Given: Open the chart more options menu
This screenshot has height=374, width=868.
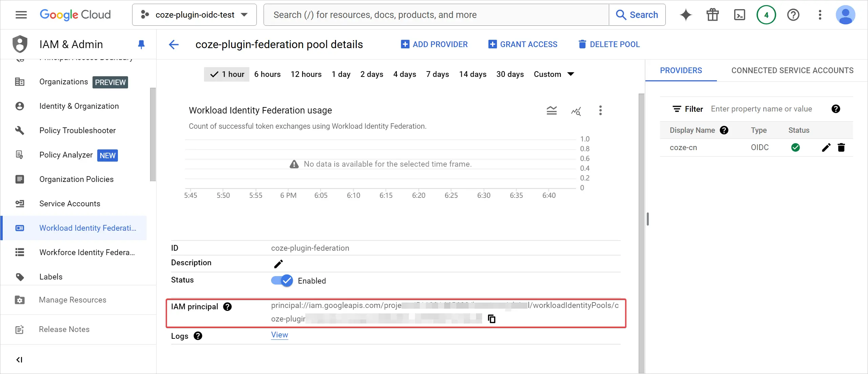Looking at the screenshot, I should (x=600, y=110).
